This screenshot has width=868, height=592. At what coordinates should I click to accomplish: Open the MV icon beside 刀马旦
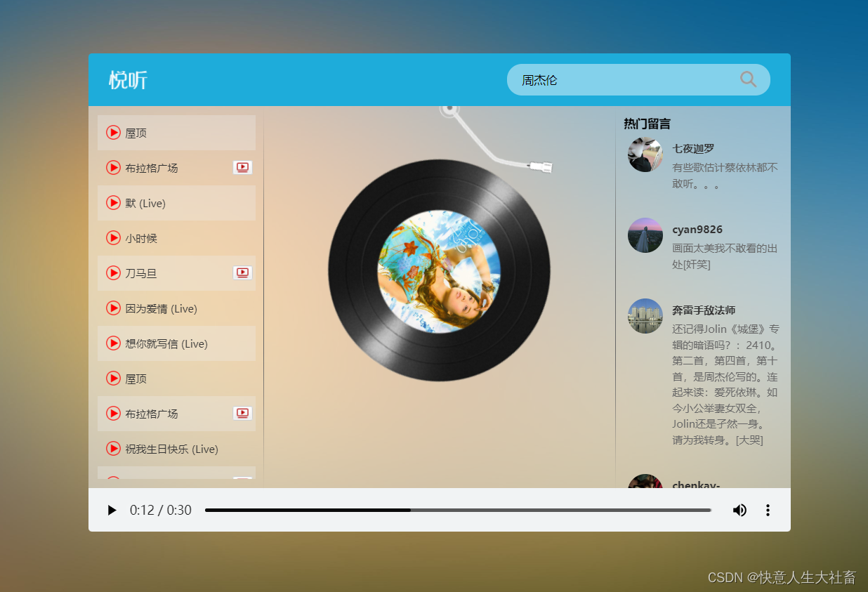point(242,272)
